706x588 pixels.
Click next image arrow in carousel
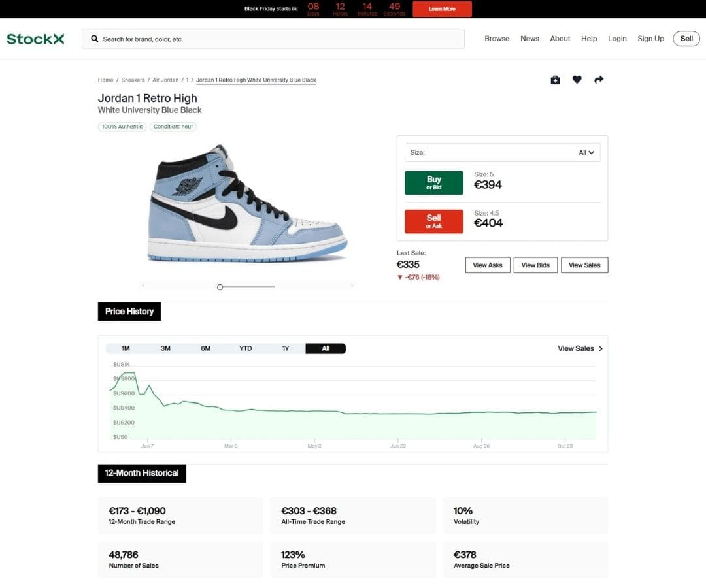pyautogui.click(x=352, y=286)
